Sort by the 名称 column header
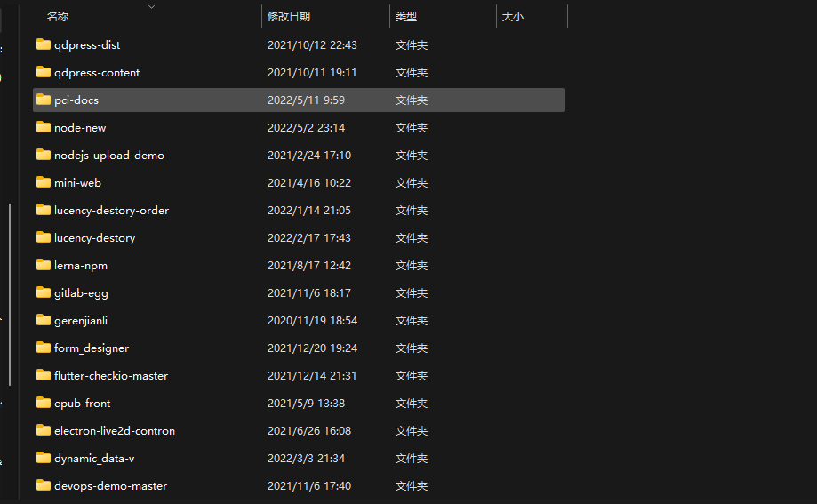Screen dimensions: 817x504 (x=57, y=17)
